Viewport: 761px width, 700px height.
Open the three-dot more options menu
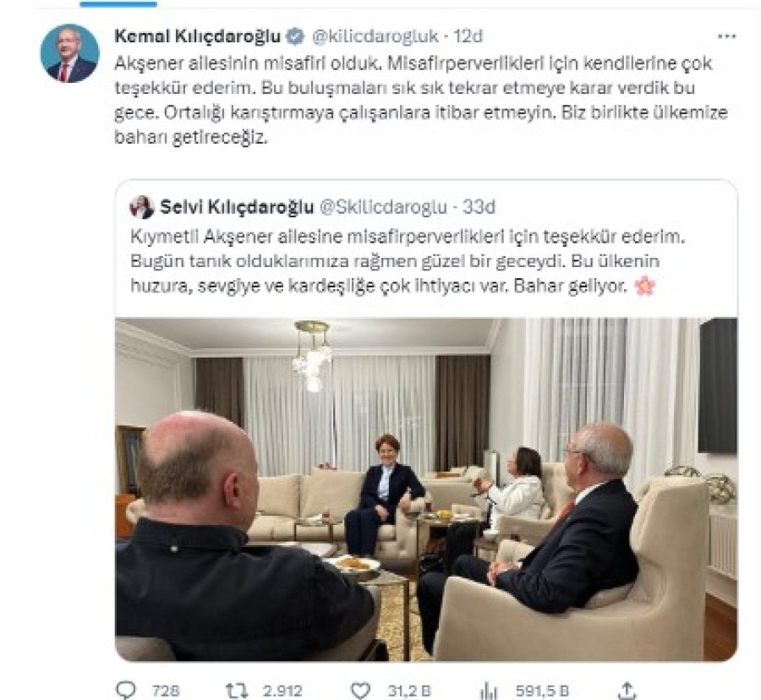coord(726,36)
